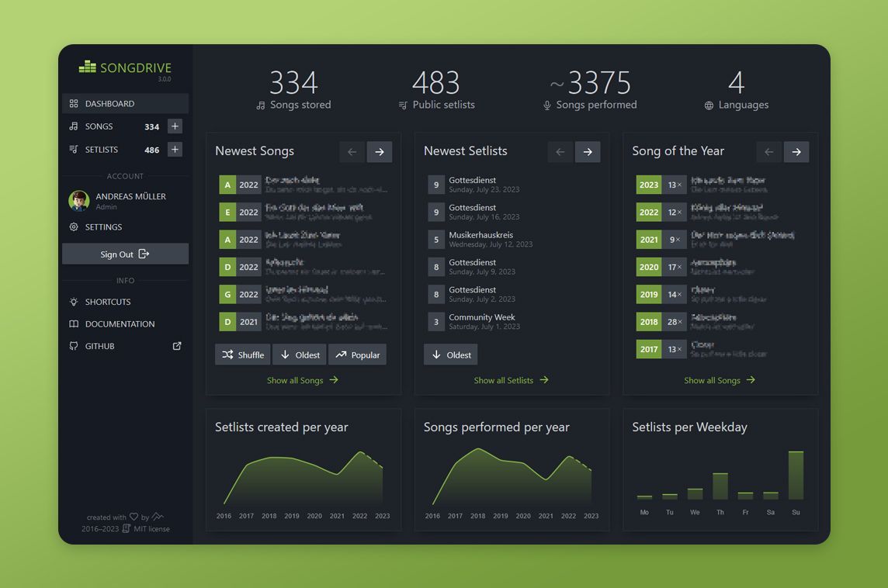Click Andreas Müller's avatar picture
The height and width of the screenshot is (588, 888).
(78, 200)
